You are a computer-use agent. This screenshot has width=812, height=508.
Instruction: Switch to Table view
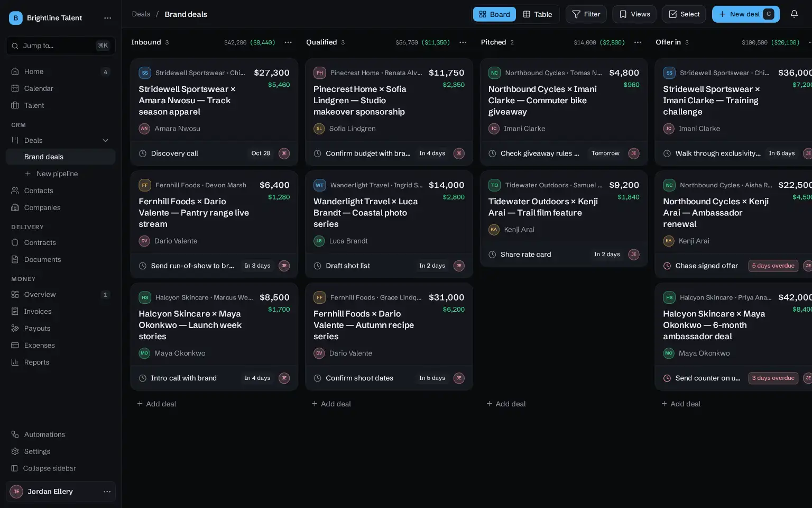(537, 14)
